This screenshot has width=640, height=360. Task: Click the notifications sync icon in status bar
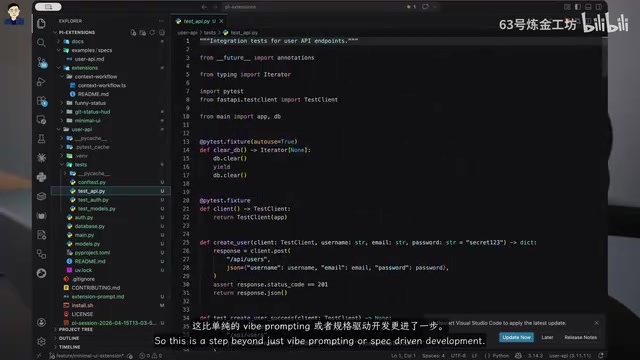(x=601, y=356)
